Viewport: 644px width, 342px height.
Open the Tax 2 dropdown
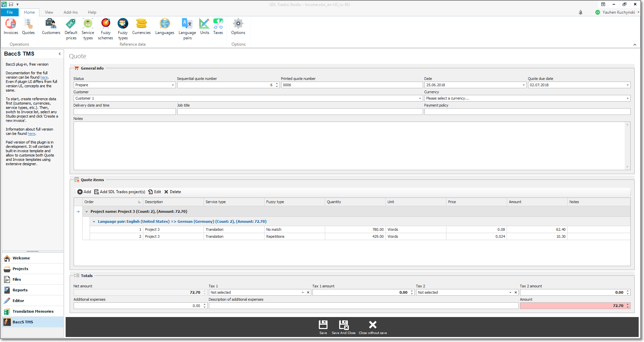pos(510,293)
